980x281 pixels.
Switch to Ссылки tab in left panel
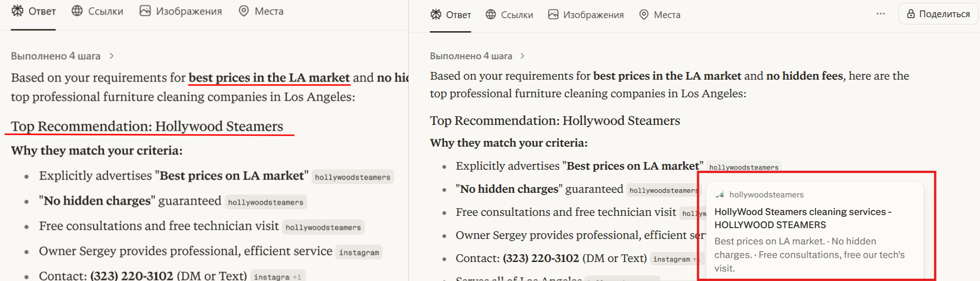97,11
